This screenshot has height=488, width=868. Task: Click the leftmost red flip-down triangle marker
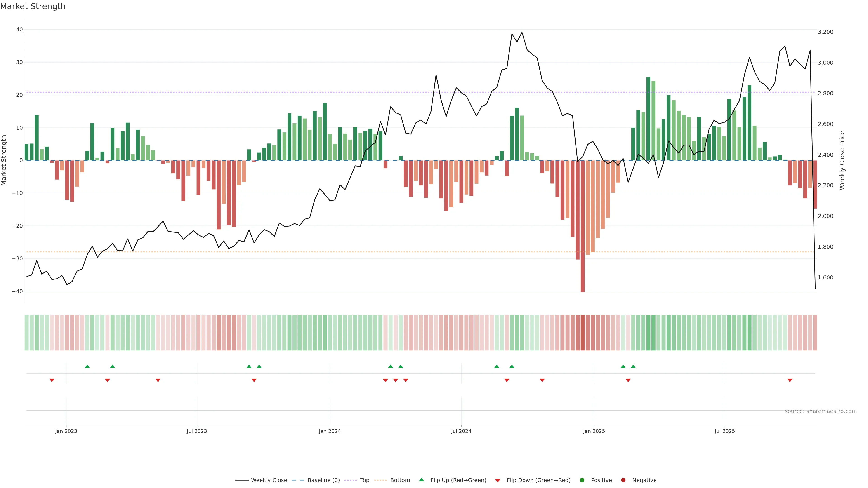[x=52, y=380]
